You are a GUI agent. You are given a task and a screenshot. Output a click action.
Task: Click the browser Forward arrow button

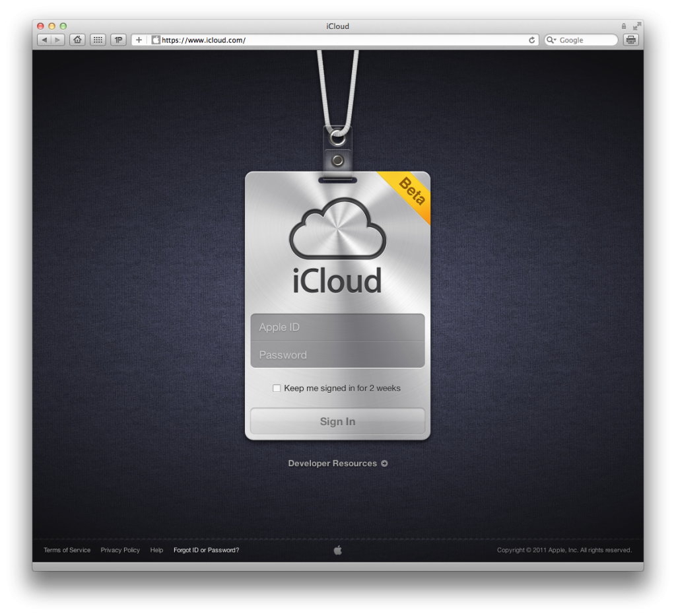[x=57, y=40]
